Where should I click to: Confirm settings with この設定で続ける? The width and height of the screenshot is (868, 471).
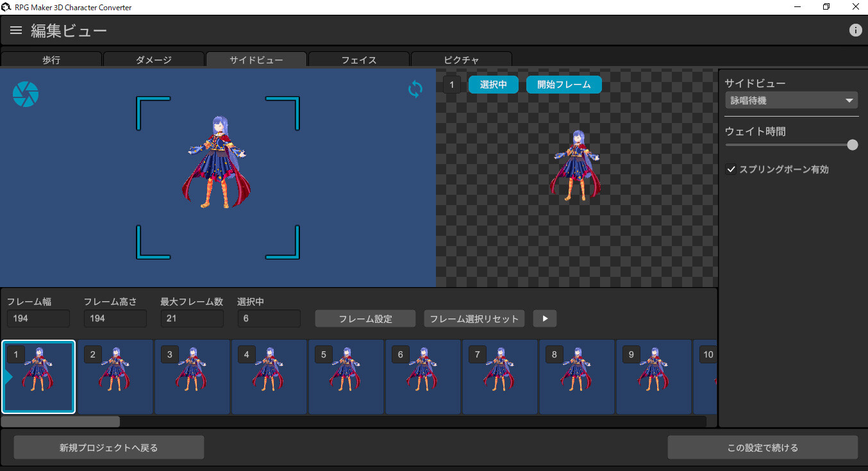coord(763,447)
